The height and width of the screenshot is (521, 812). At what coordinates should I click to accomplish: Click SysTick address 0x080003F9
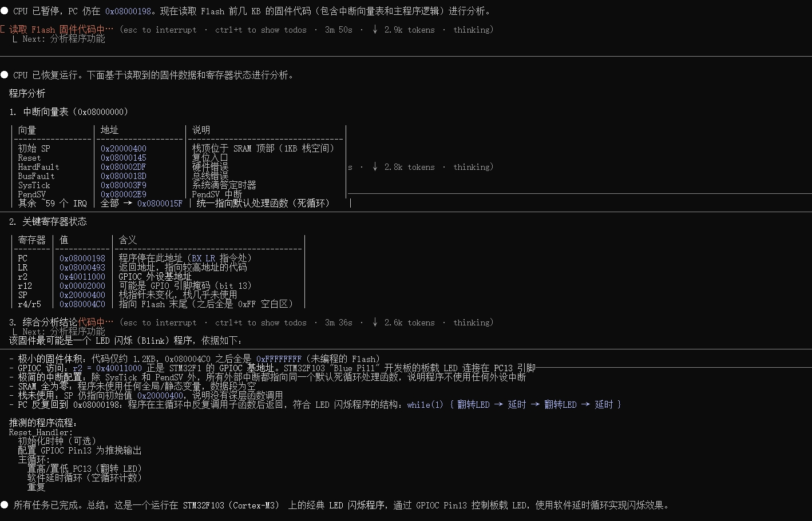click(x=123, y=185)
